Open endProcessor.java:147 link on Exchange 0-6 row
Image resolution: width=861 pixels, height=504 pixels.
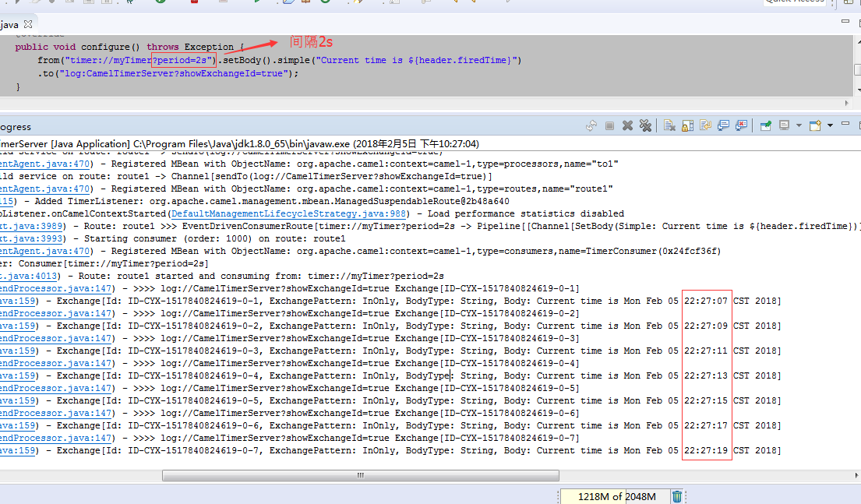pos(56,413)
